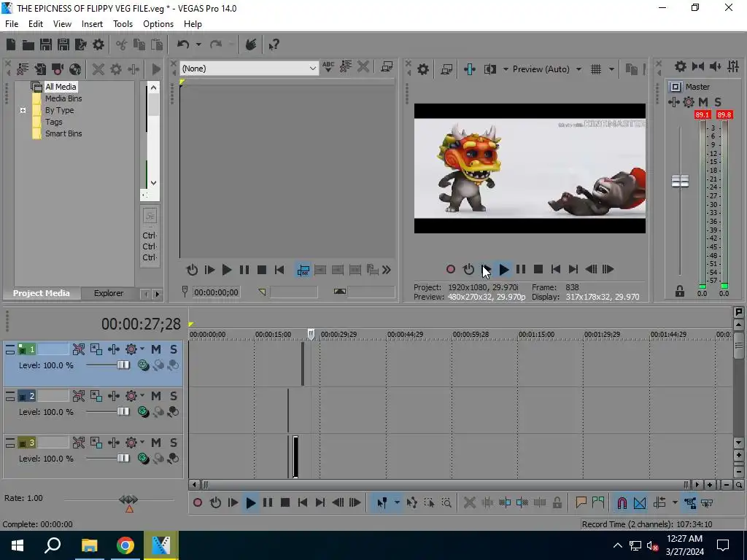Expand the By Type media tree node

pyautogui.click(x=23, y=111)
